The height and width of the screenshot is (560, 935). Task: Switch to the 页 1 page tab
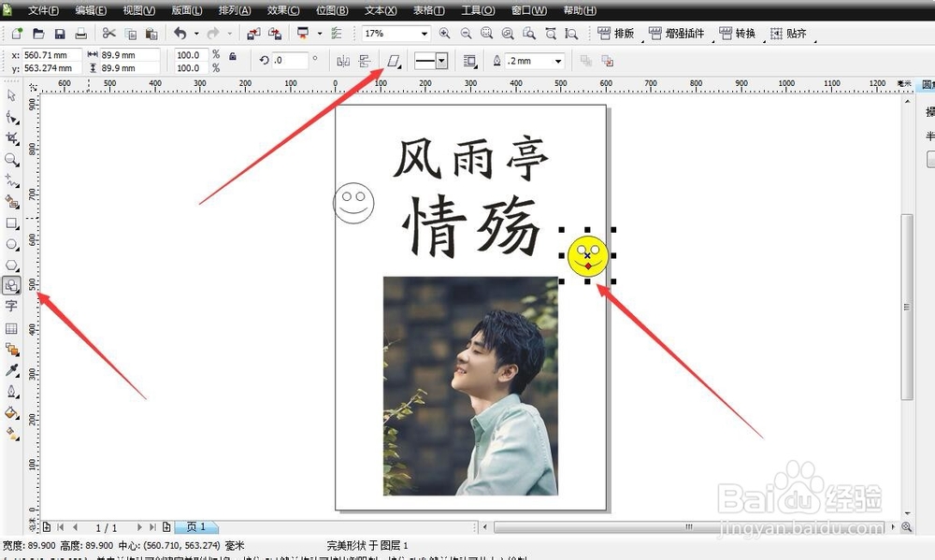pos(194,526)
